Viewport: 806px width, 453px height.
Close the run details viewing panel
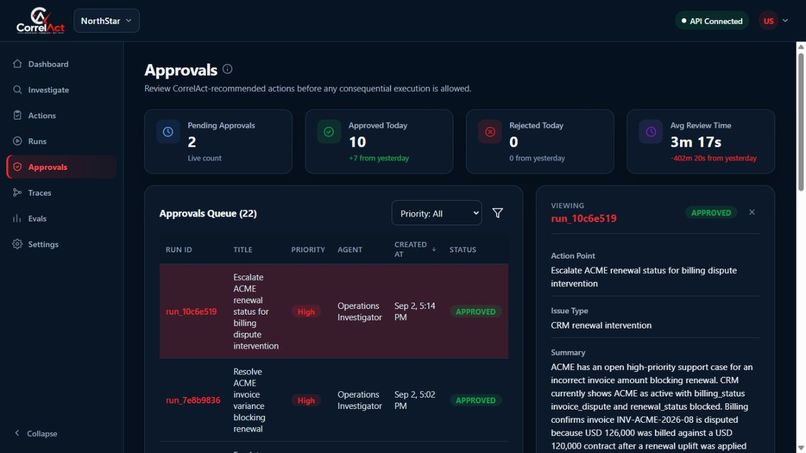click(x=752, y=212)
